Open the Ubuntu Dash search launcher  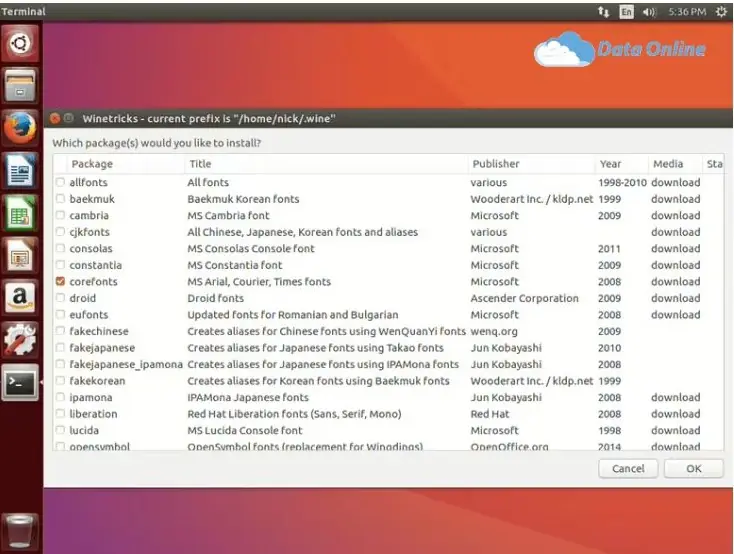tap(20, 44)
